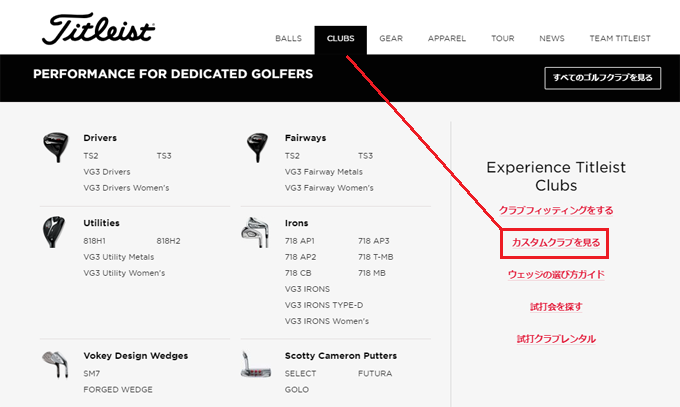Screen dimensions: 680x407
Task: Click カスタムクラブを見る link
Action: (x=556, y=243)
